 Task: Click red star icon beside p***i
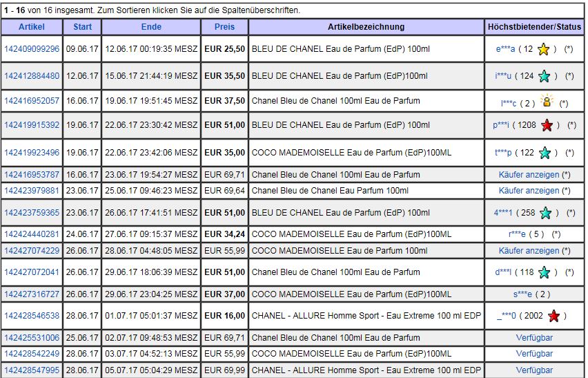click(x=547, y=125)
